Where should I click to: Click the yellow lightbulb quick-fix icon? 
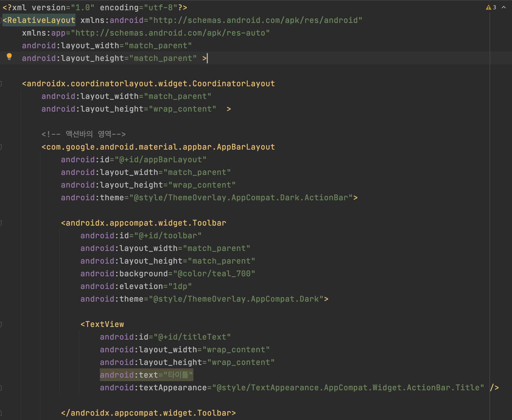[9, 57]
